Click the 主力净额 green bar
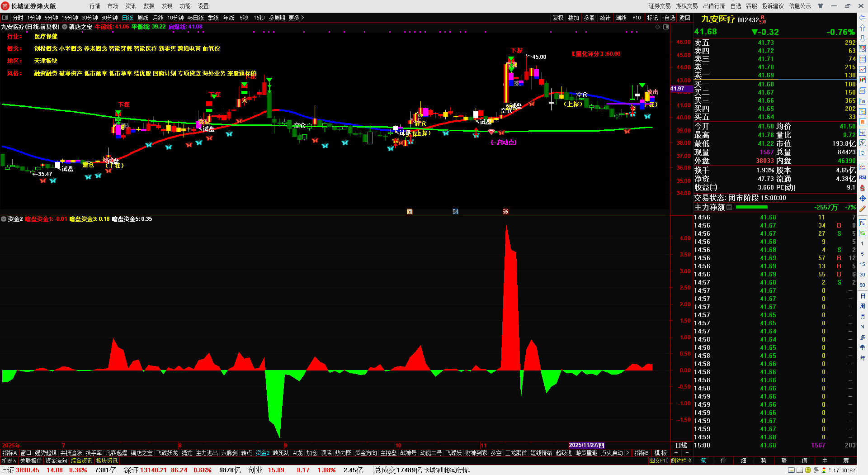The width and height of the screenshot is (868, 475). pos(751,207)
